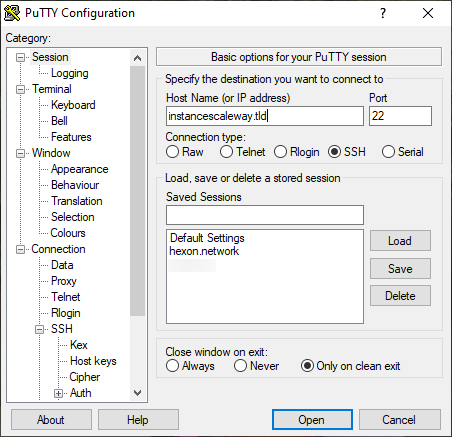Screen dimensions: 452x437
Task: Collapse the SSH tree node
Action: click(39, 329)
